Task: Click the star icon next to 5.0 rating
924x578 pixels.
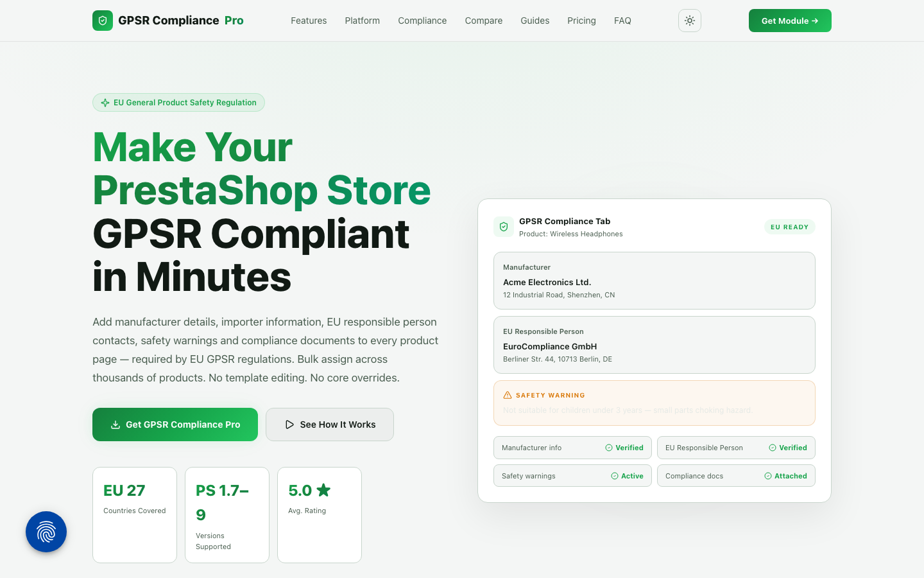Action: tap(323, 490)
